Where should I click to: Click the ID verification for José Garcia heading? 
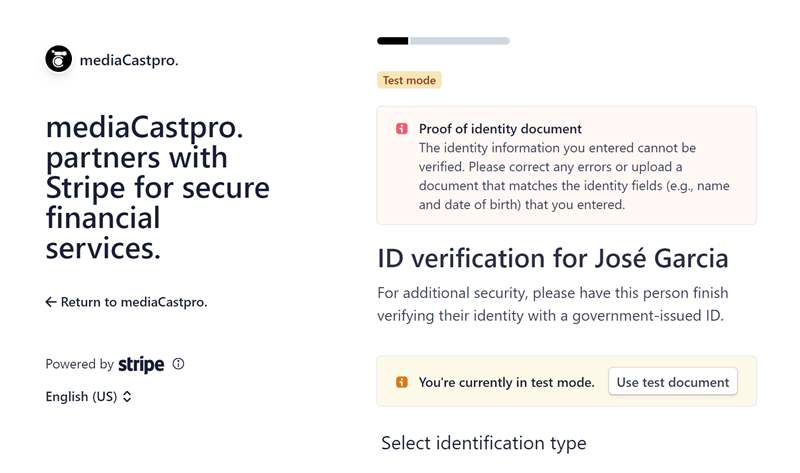coord(553,258)
